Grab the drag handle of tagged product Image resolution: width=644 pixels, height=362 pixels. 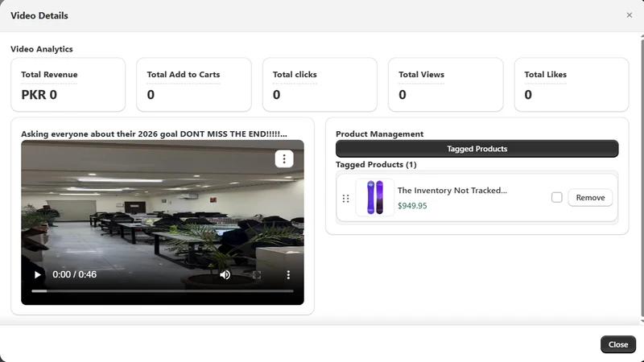point(346,199)
